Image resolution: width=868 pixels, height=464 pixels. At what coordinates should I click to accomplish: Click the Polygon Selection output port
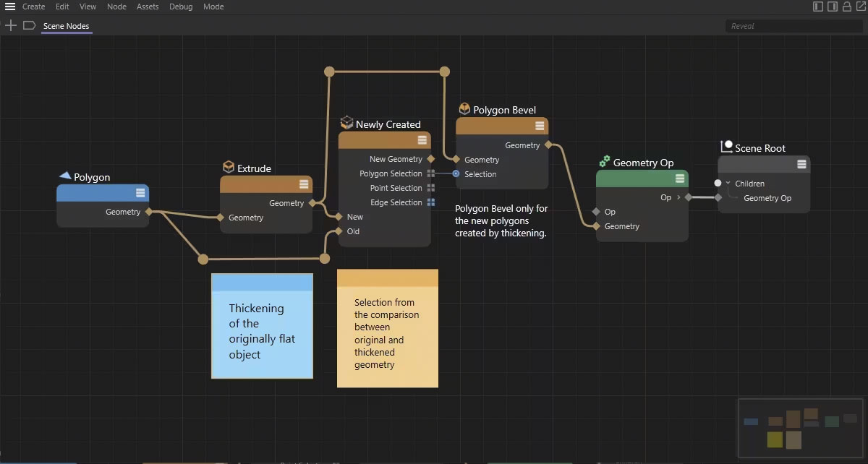[430, 173]
